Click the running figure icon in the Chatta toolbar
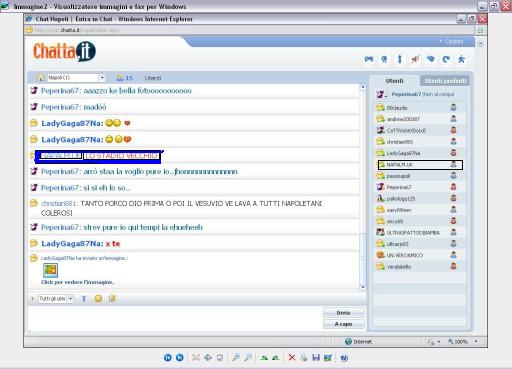The width and height of the screenshot is (512, 369). (461, 59)
